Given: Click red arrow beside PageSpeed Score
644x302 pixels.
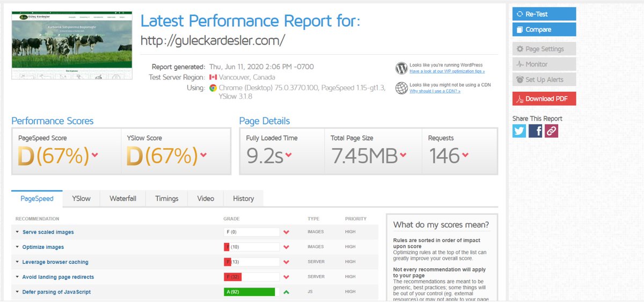Looking at the screenshot, I should (x=95, y=156).
